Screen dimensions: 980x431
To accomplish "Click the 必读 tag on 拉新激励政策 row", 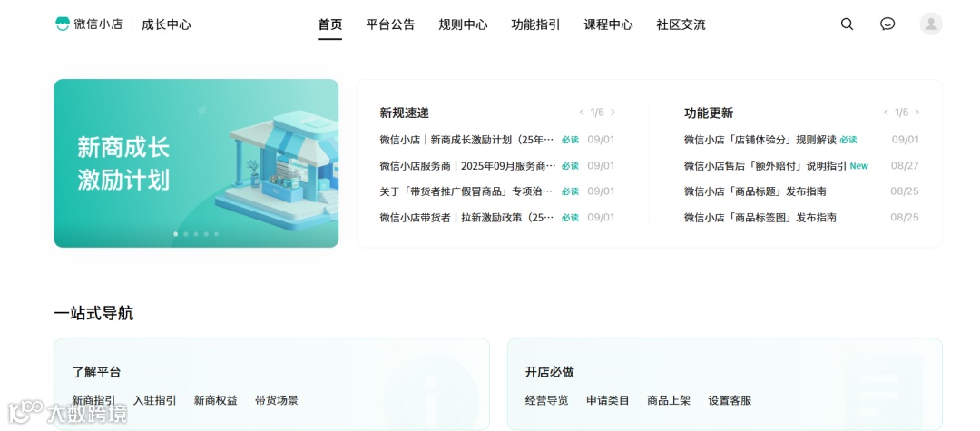I will pos(570,218).
